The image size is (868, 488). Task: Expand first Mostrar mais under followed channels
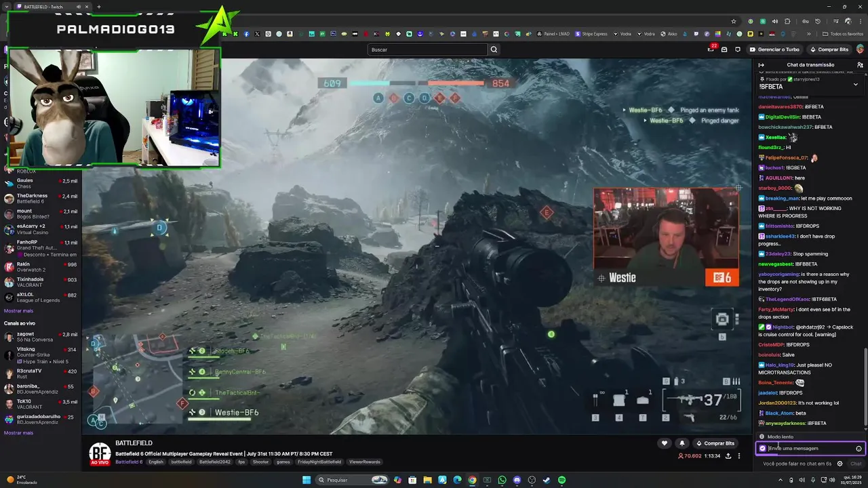(x=18, y=310)
